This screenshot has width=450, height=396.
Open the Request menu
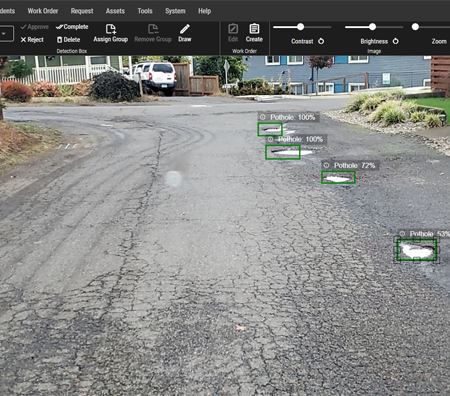[x=82, y=11]
